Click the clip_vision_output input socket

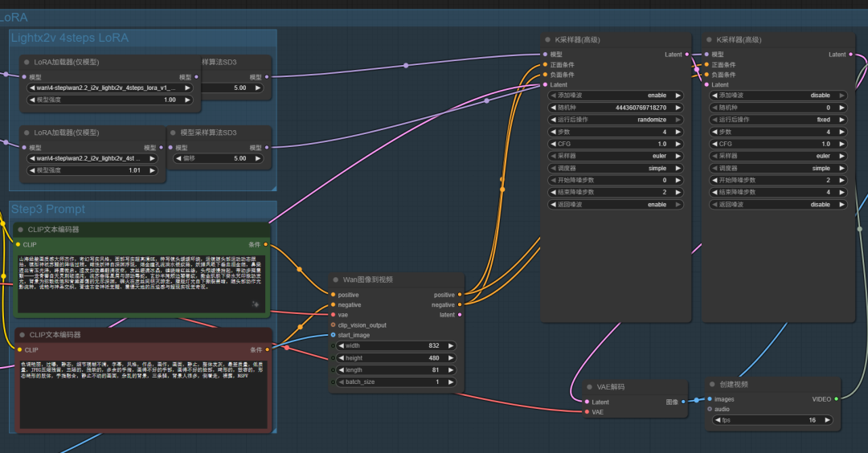[333, 325]
